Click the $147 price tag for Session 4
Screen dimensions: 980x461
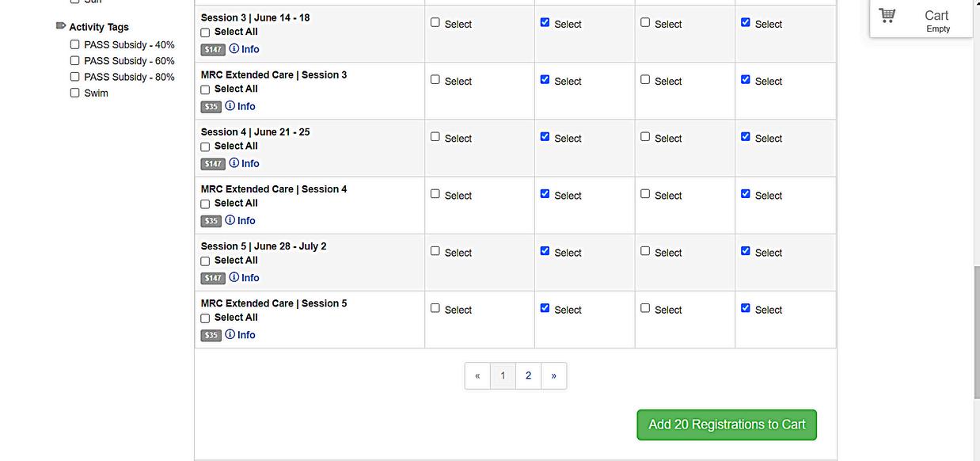[x=213, y=164]
